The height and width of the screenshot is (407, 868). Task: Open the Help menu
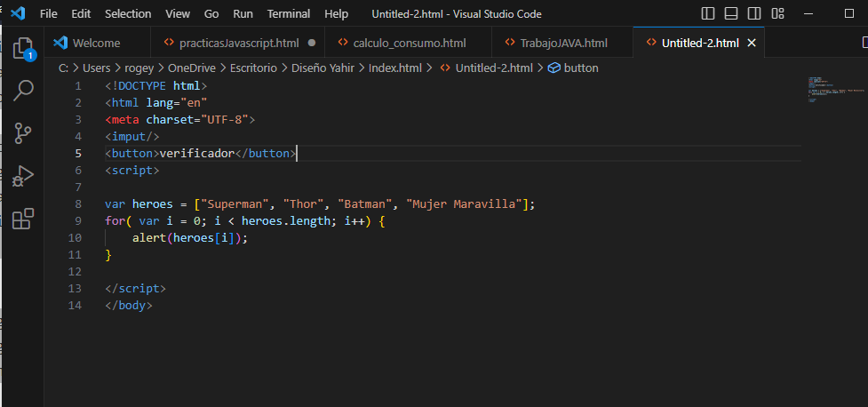coord(337,14)
